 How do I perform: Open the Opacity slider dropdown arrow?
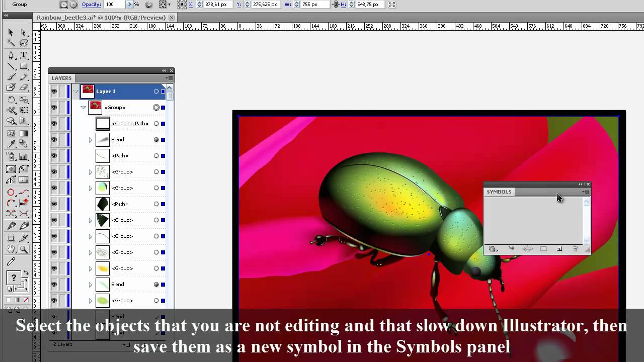click(x=129, y=5)
